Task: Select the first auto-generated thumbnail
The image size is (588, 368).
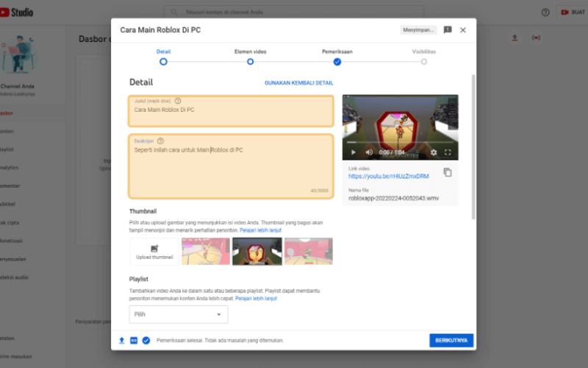Action: pyautogui.click(x=206, y=251)
